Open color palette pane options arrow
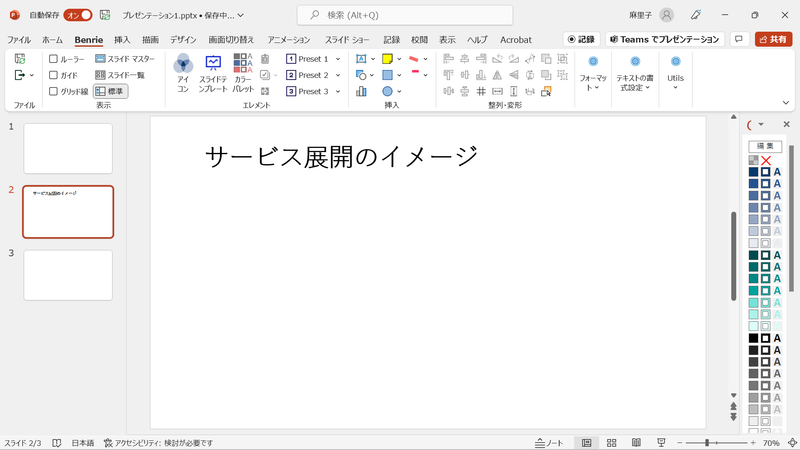This screenshot has height=450, width=800. tap(761, 124)
